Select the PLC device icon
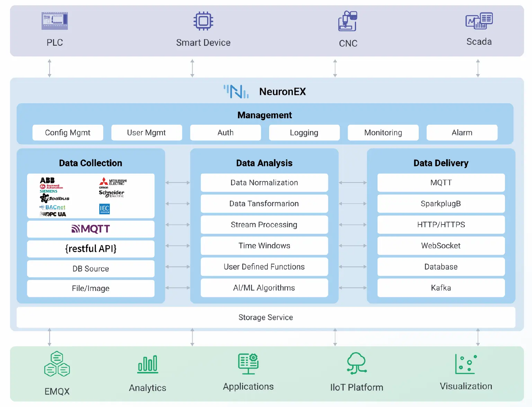 (x=54, y=21)
